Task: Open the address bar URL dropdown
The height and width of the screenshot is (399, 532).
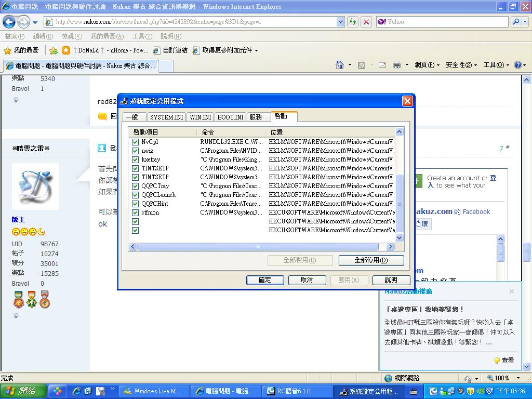Action: tap(340, 22)
